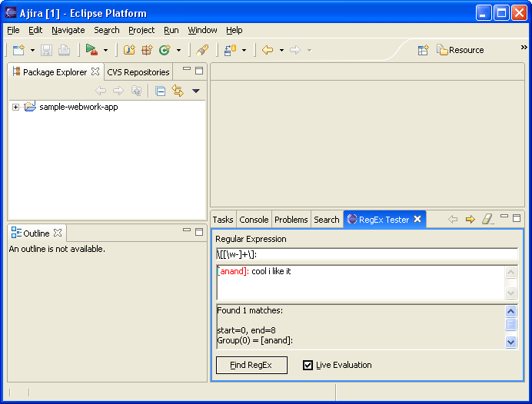
Task: Close the RegEx Tester view
Action: click(417, 219)
